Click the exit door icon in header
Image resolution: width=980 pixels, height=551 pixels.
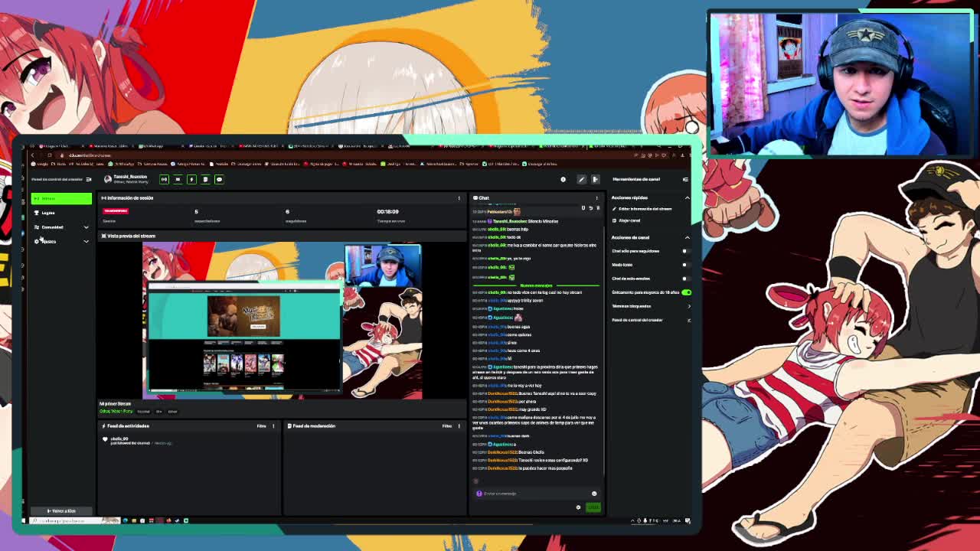pyautogui.click(x=595, y=180)
